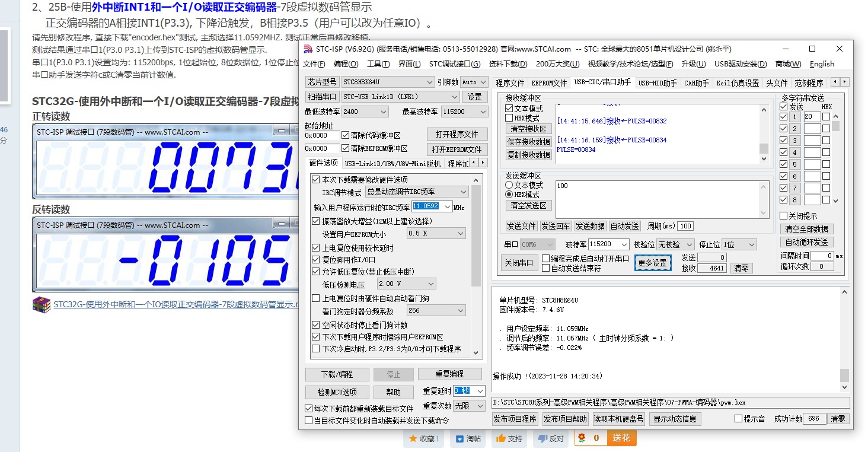Select 文本模式 radio in send buffer

click(x=509, y=185)
